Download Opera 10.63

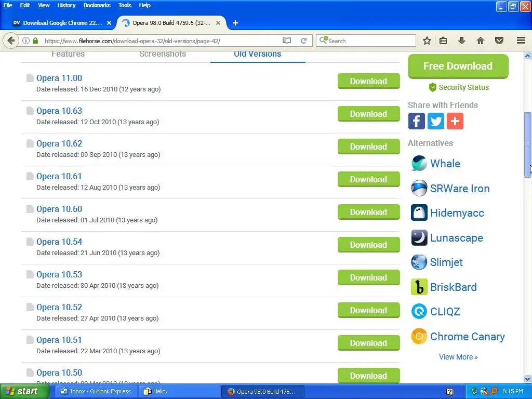pos(368,114)
